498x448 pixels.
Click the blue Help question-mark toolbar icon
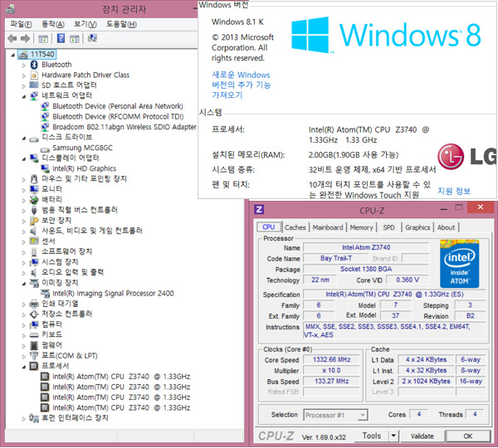point(61,38)
